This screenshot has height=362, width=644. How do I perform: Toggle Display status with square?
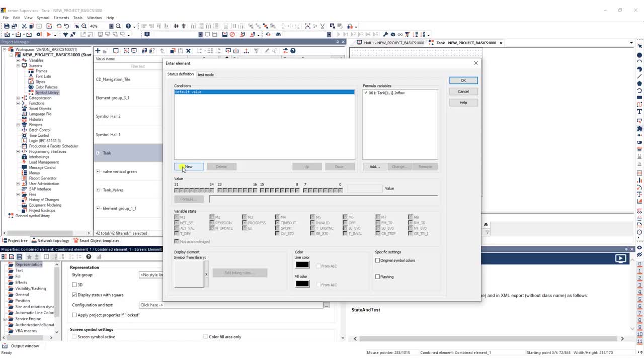click(x=74, y=295)
